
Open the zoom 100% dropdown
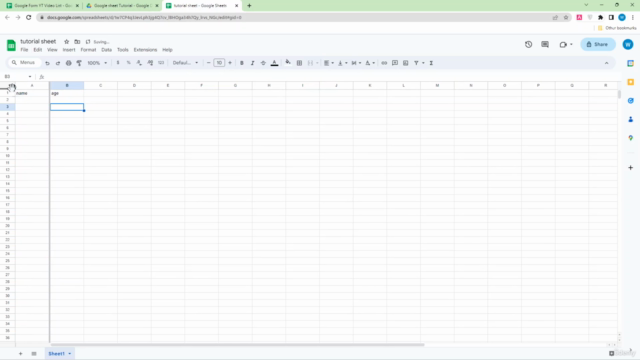pos(97,63)
